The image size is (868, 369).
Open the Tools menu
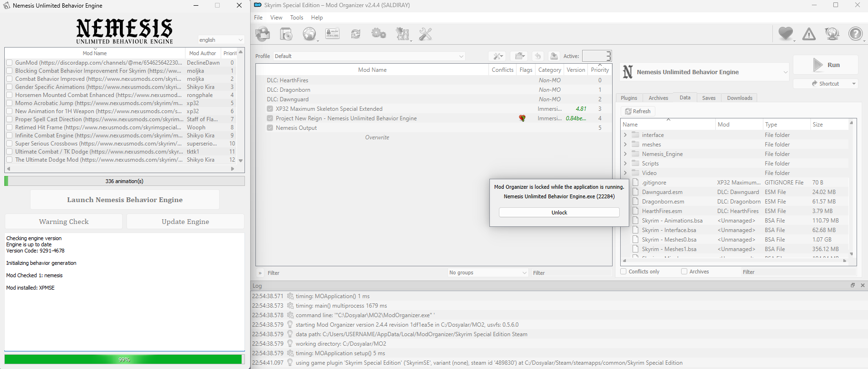point(297,18)
